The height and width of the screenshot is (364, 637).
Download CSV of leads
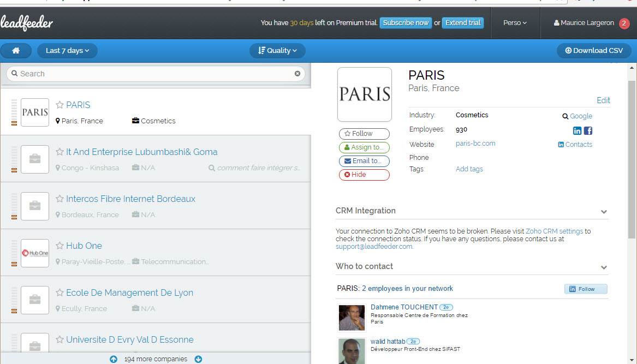[x=594, y=50]
